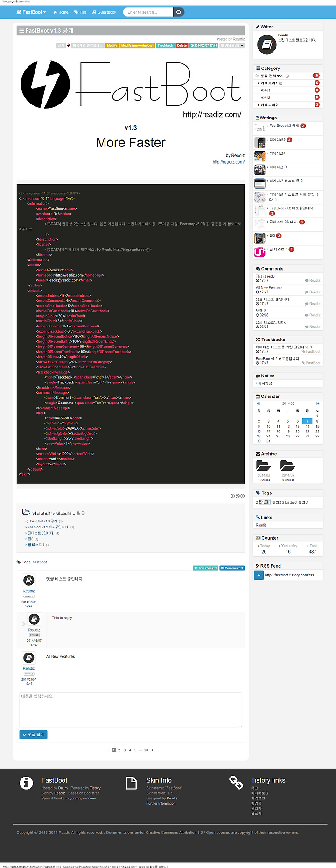The width and height of the screenshot is (336, 868).
Task: Click the search magnifier button
Action: (x=179, y=12)
